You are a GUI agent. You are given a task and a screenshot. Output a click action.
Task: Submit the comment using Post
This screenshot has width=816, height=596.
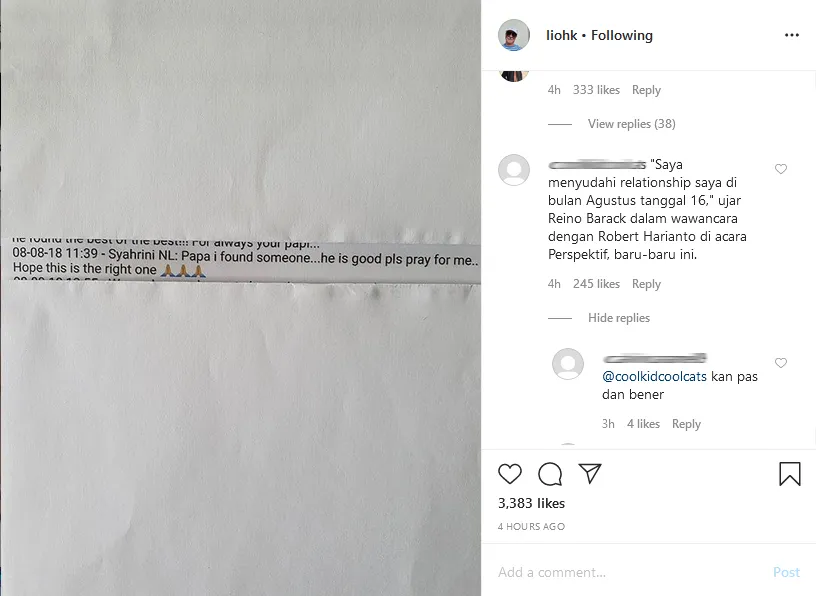coord(786,573)
